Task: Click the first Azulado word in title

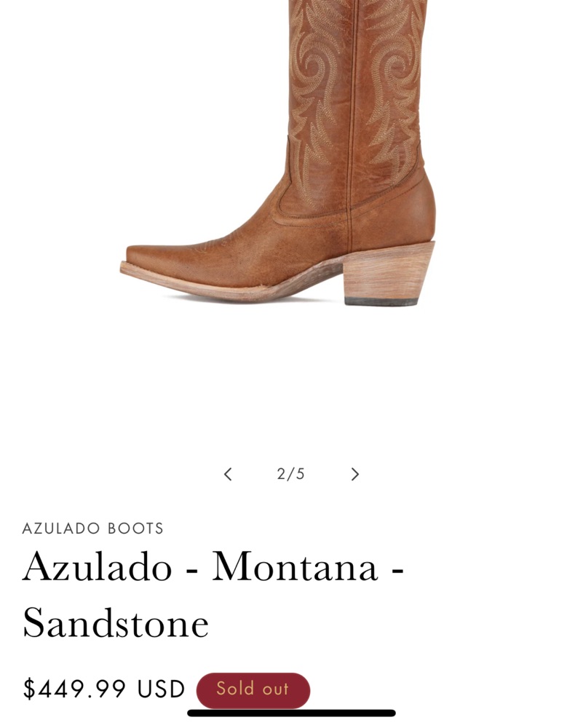Action: (x=98, y=567)
